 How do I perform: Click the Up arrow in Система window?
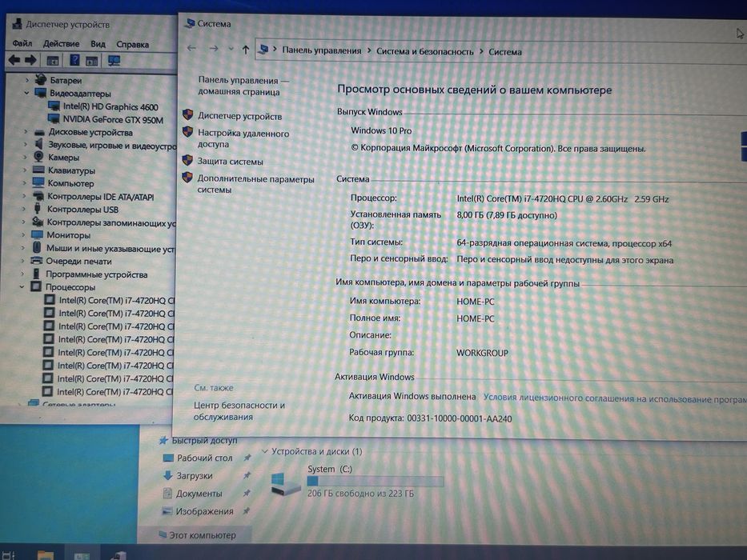245,49
